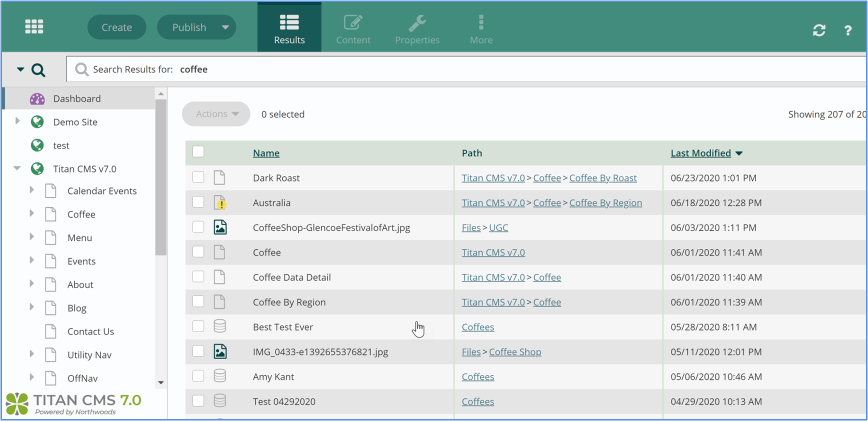
Task: Click the Contact Us page icon
Action: click(x=50, y=331)
